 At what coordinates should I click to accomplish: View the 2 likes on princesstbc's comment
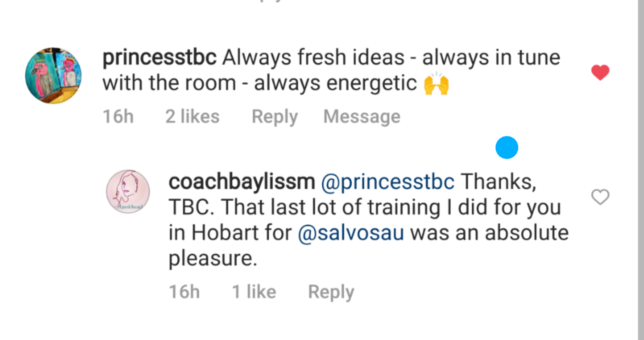pyautogui.click(x=192, y=117)
